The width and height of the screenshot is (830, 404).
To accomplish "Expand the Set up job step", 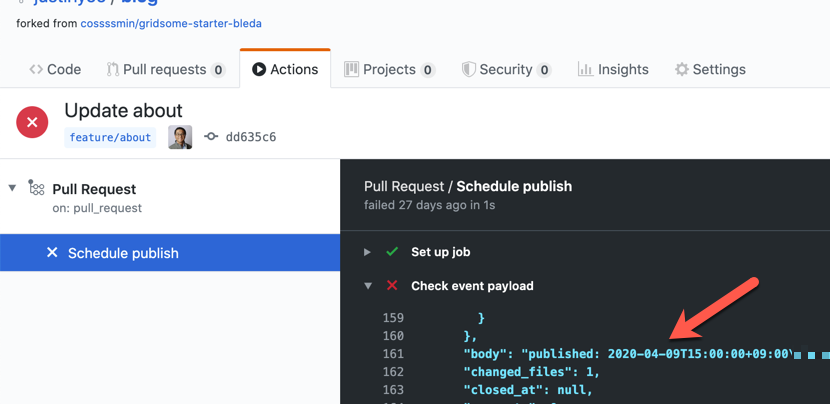I will [x=367, y=253].
